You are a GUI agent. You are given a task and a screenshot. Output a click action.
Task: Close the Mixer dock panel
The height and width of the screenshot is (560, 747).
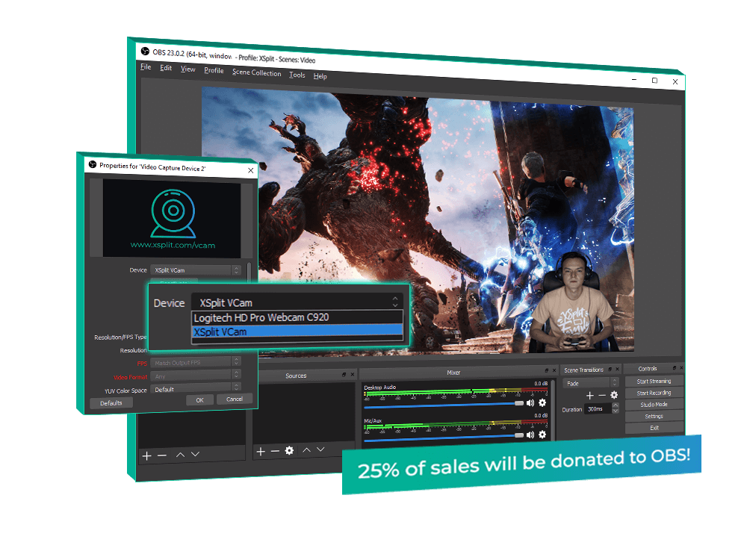point(554,370)
